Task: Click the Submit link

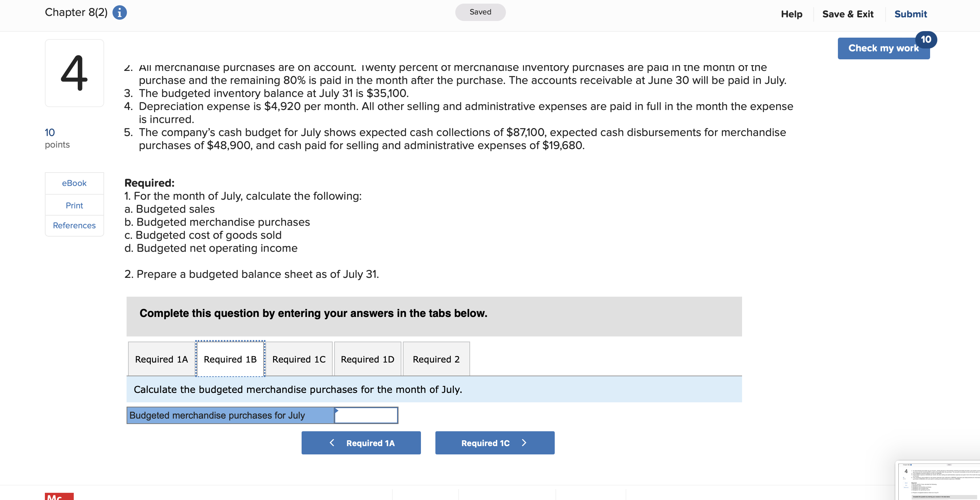Action: coord(910,14)
